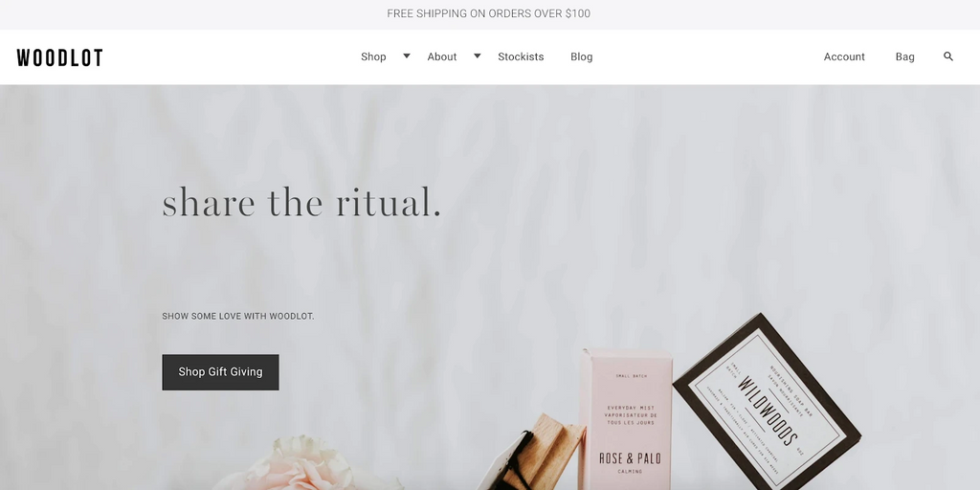
Task: Click the Shop Gift Giving button
Action: [x=221, y=372]
